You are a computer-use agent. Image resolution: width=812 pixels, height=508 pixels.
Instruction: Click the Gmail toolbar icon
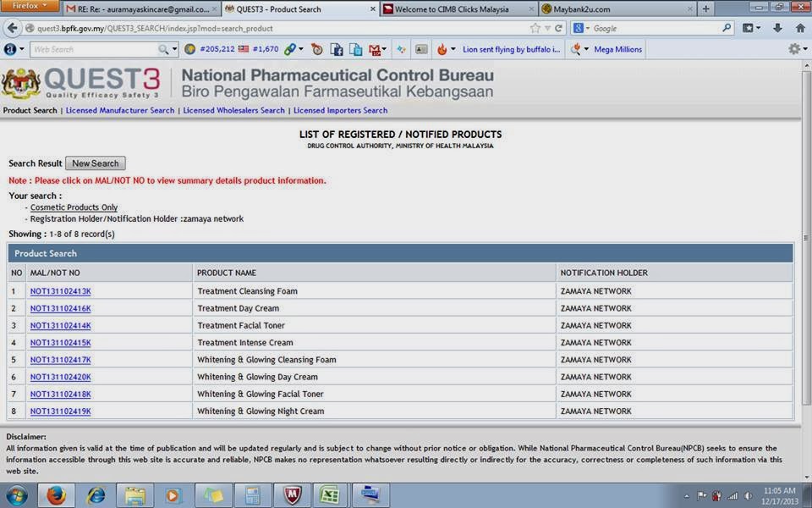pos(375,49)
